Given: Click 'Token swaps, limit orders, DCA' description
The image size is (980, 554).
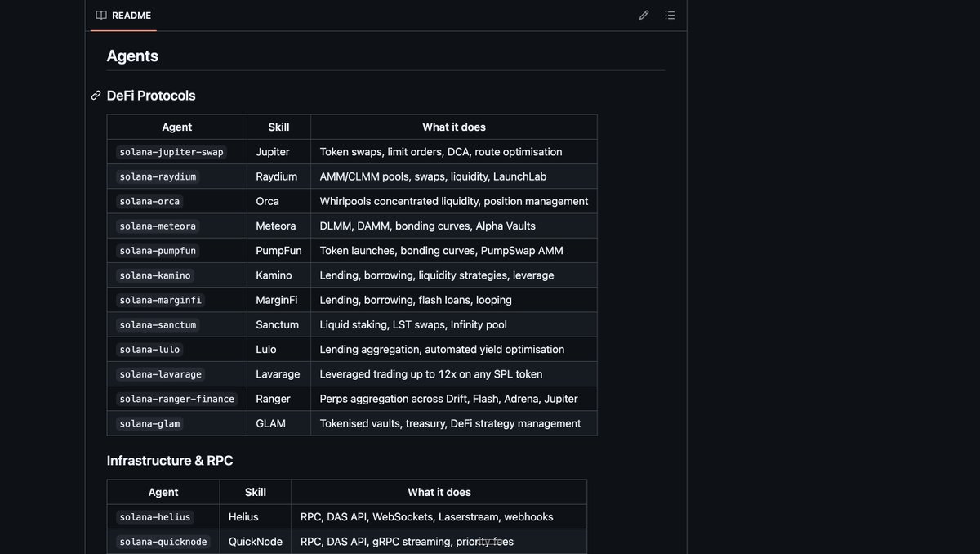Looking at the screenshot, I should click(x=441, y=152).
